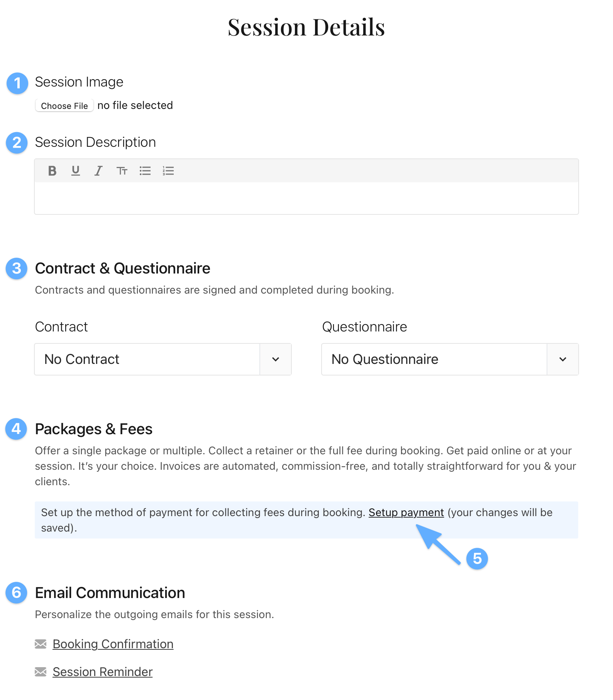Open the Contract dropdown
613x700 pixels.
pyautogui.click(x=163, y=359)
